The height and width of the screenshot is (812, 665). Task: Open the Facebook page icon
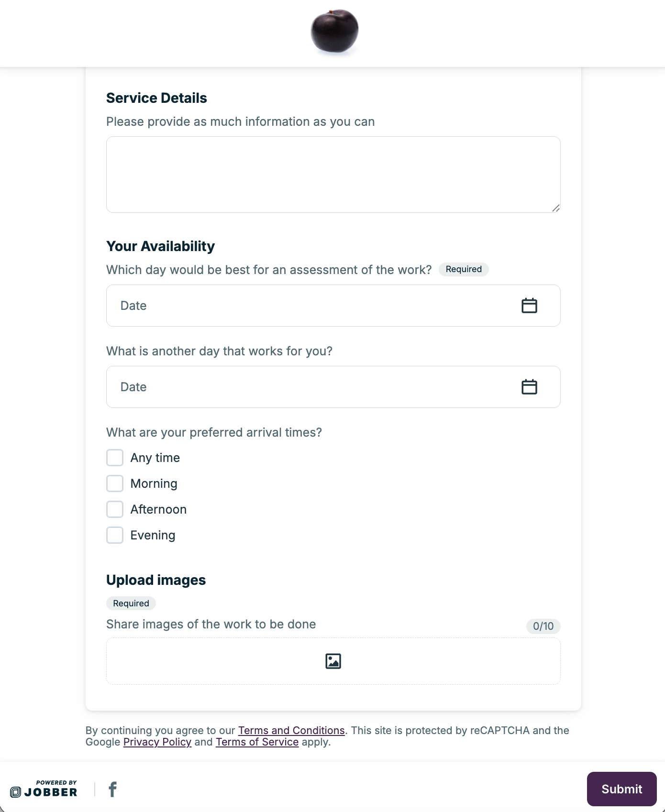tap(112, 789)
